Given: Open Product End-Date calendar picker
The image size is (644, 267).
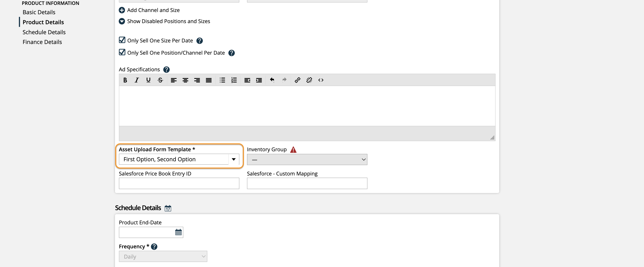Looking at the screenshot, I should (x=178, y=232).
